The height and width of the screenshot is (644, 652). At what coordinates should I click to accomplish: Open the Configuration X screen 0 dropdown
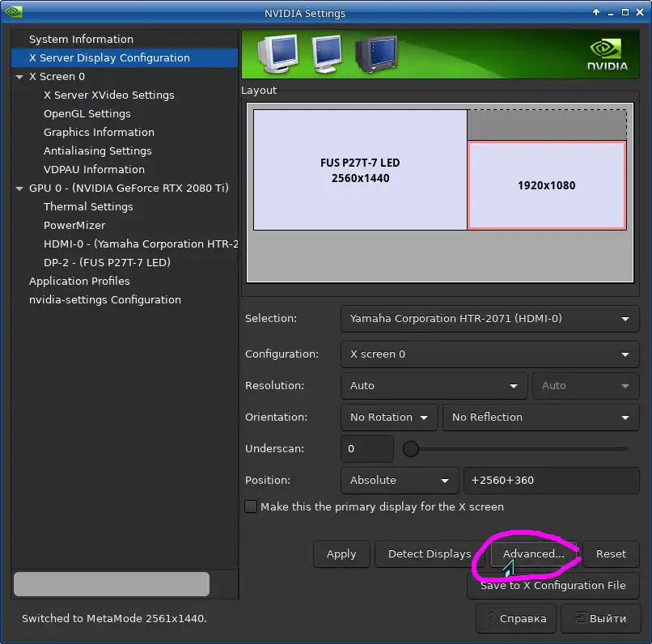click(x=489, y=354)
